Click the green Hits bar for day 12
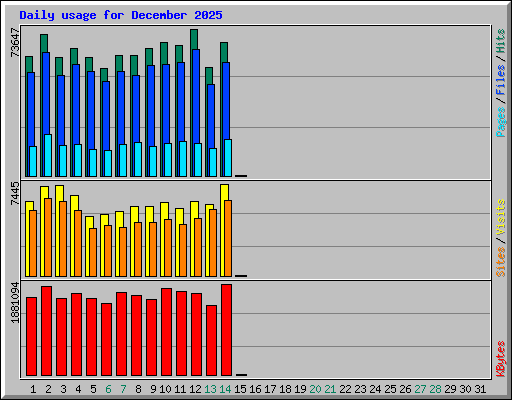The width and height of the screenshot is (512, 400). coord(194,39)
